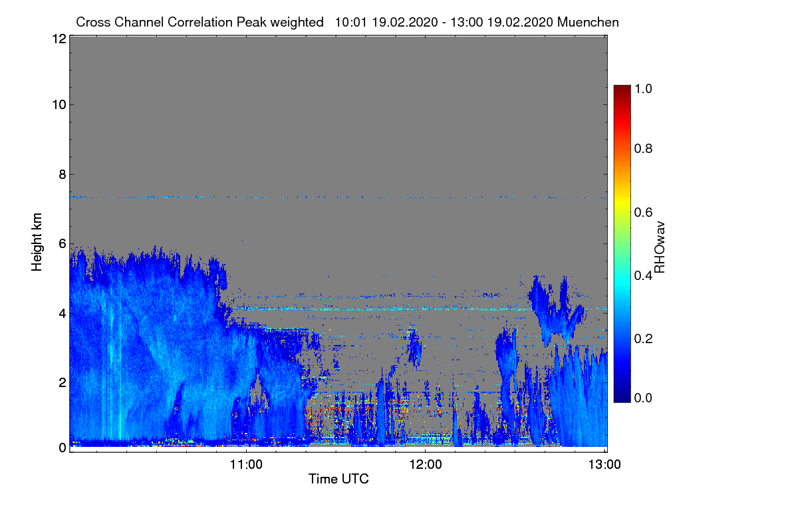This screenshot has width=798, height=532.
Task: Pick the dark red top of the colorbar
Action: pyautogui.click(x=621, y=90)
